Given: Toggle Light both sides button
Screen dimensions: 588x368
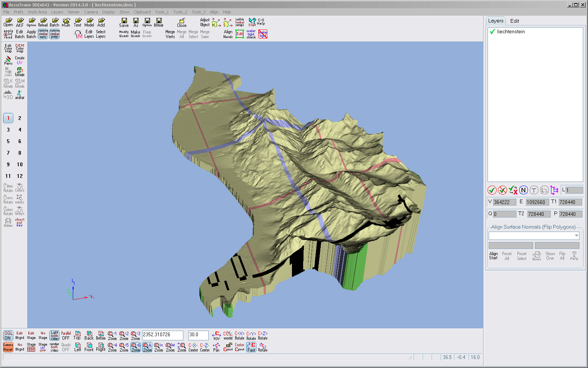Looking at the screenshot, I should point(55,335).
